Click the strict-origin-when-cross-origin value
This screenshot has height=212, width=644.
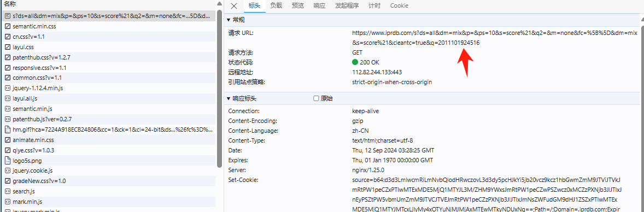point(392,82)
